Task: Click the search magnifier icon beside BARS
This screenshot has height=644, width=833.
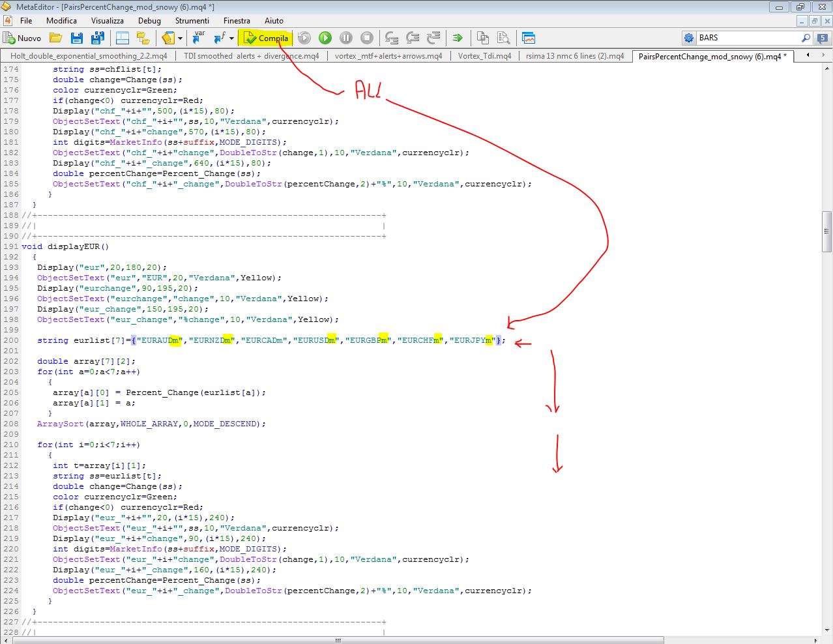Action: pos(806,38)
